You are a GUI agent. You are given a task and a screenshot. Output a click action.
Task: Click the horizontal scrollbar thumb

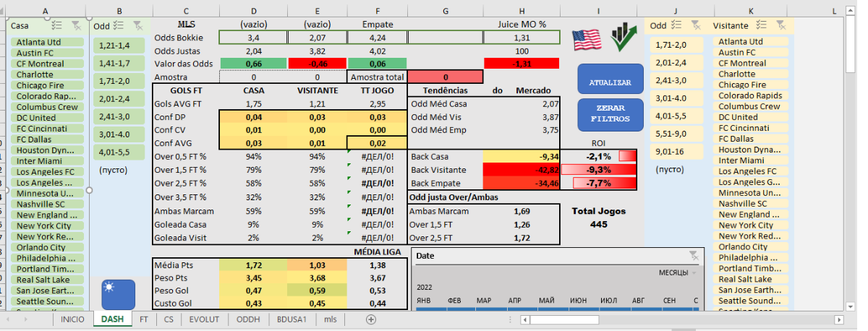point(564,319)
